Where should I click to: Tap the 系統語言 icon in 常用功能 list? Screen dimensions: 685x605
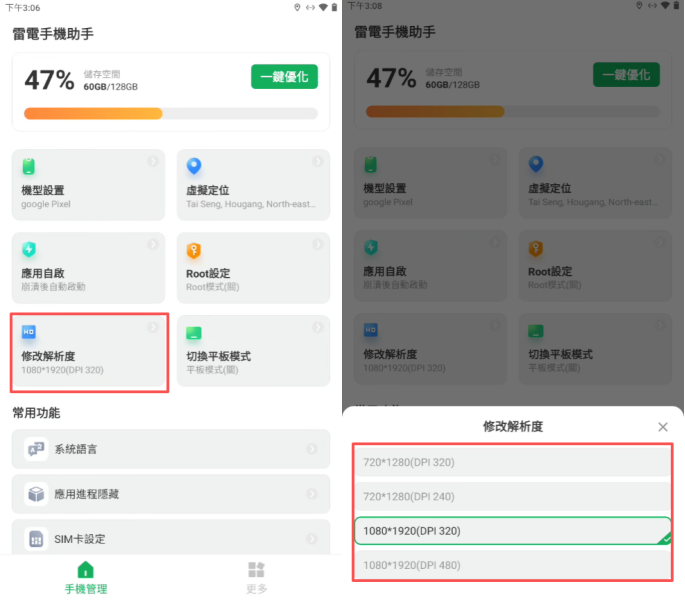tap(36, 450)
